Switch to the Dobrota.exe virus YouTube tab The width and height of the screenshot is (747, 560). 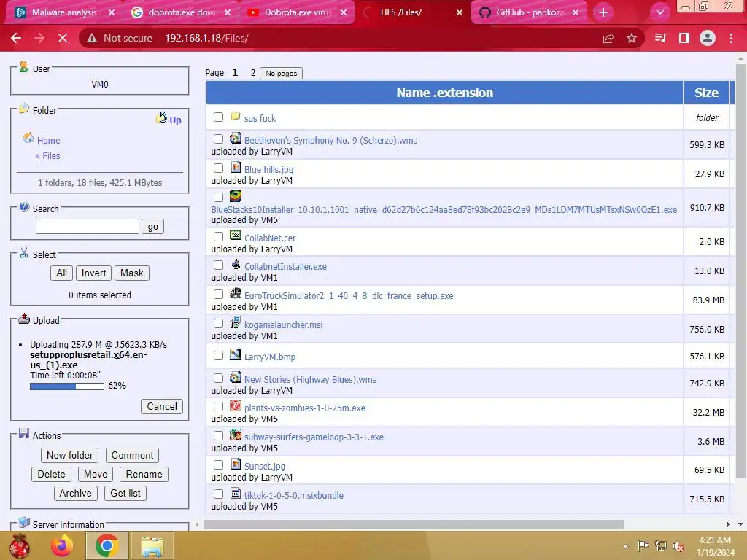pos(298,12)
